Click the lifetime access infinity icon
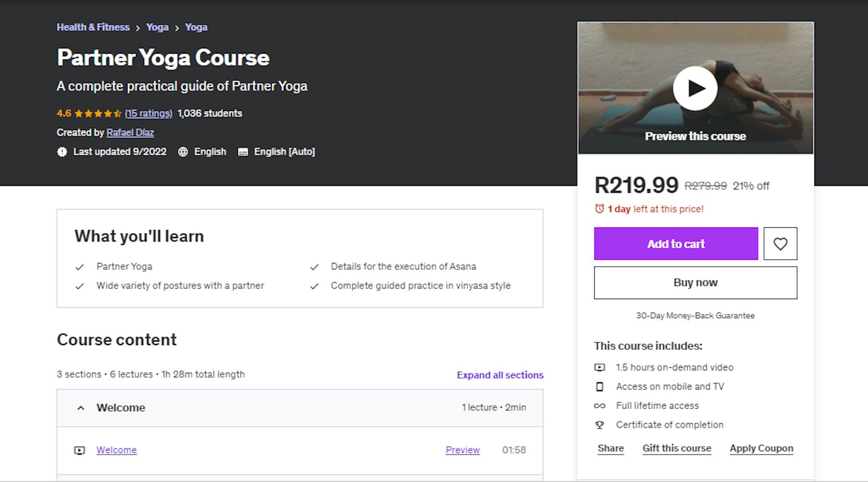 [600, 406]
